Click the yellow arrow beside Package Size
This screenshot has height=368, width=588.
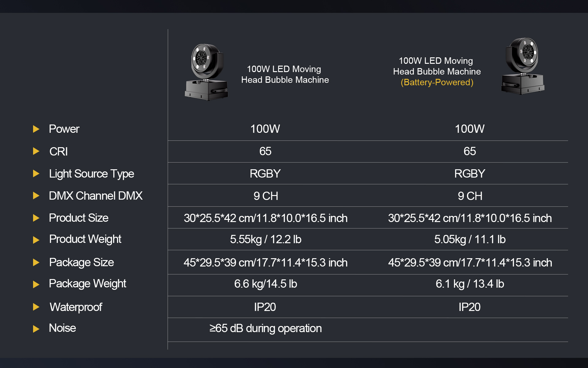tap(36, 263)
